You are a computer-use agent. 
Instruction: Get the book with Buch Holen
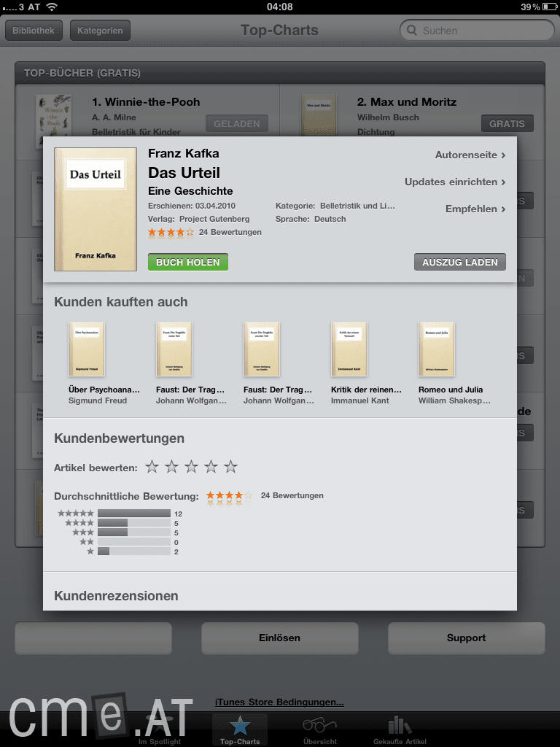point(188,262)
